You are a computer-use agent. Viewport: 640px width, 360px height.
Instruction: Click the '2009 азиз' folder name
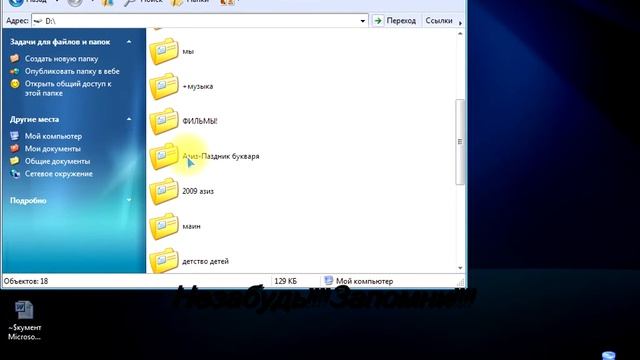click(x=198, y=191)
